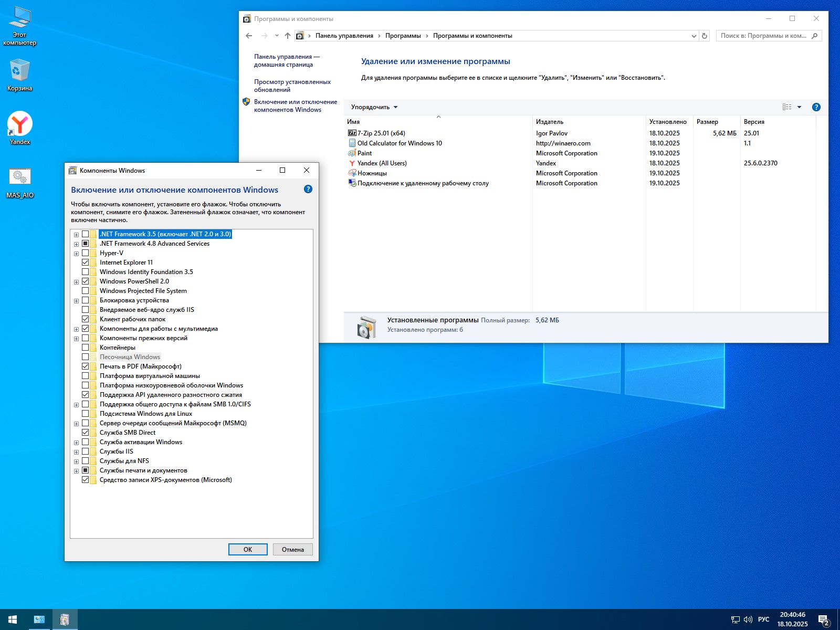Viewport: 840px width, 630px height.
Task: Uncheck the Internet Explorer 11 checkbox
Action: point(85,262)
